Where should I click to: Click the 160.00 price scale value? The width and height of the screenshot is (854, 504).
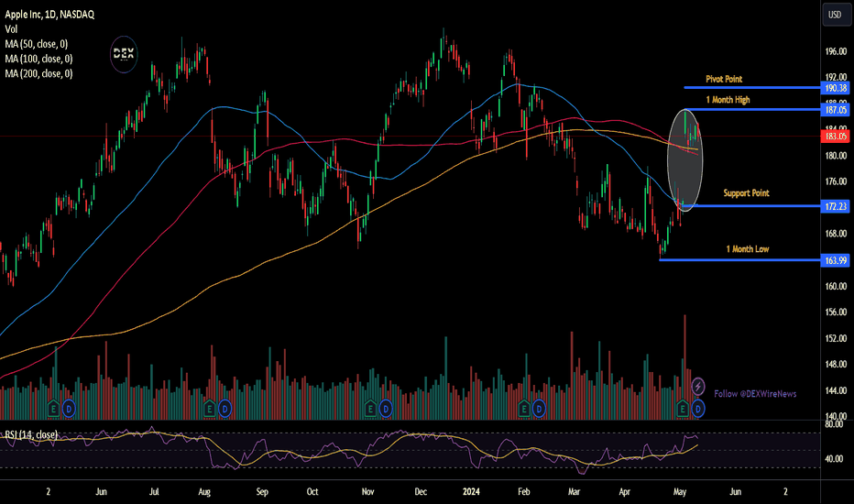click(836, 286)
